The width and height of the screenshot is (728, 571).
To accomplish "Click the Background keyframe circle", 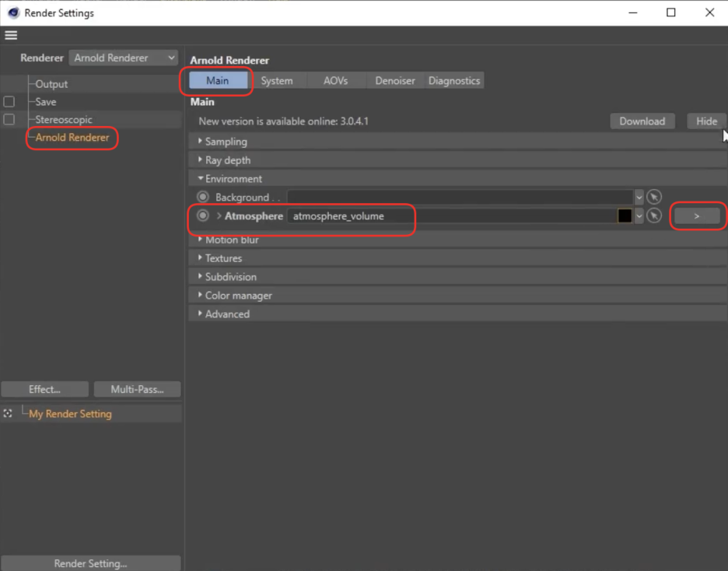I will pyautogui.click(x=203, y=197).
